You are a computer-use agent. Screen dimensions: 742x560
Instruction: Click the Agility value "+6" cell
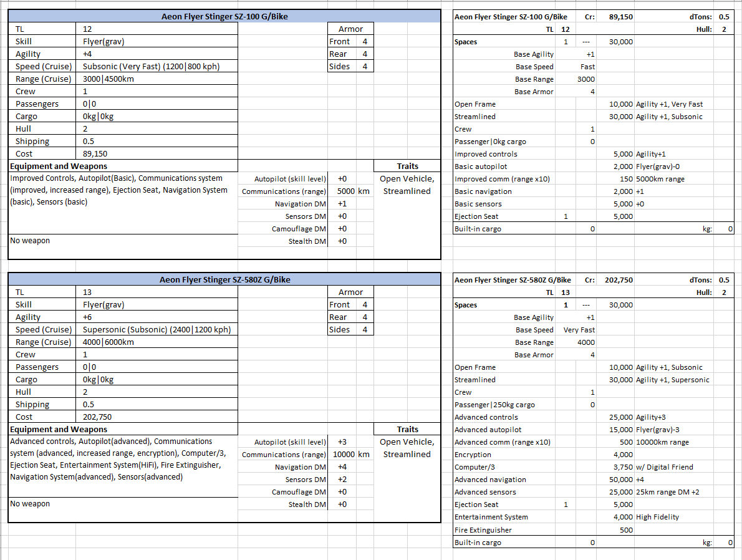click(89, 317)
